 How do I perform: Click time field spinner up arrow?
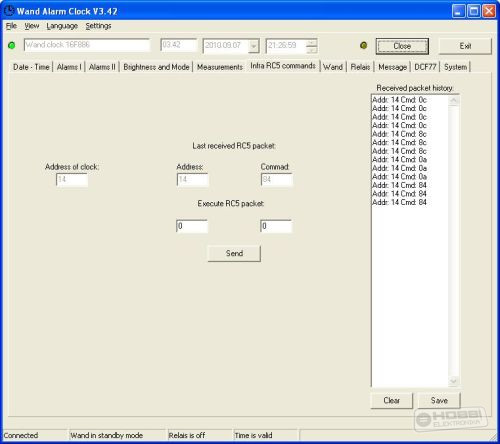(x=311, y=42)
